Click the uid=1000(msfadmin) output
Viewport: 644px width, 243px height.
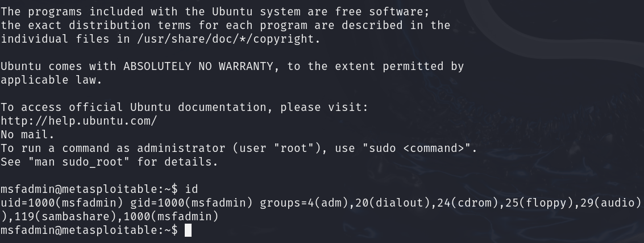[x=61, y=203]
